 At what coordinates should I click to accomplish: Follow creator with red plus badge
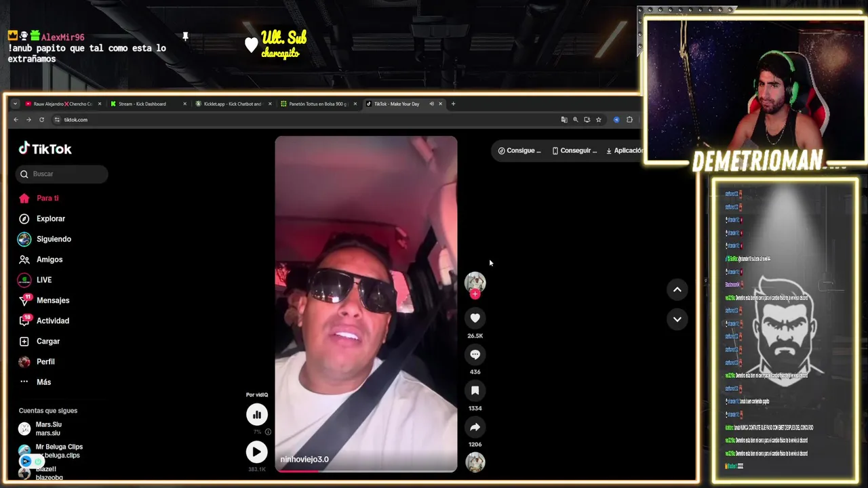(475, 294)
